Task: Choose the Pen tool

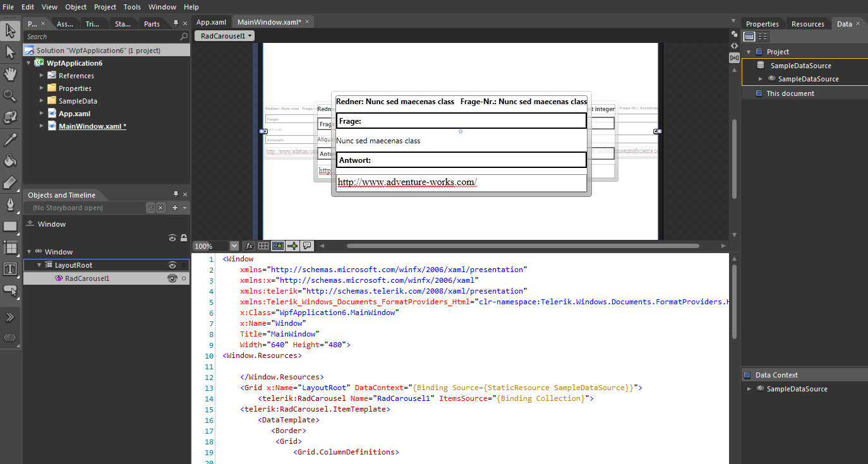Action: (x=10, y=204)
